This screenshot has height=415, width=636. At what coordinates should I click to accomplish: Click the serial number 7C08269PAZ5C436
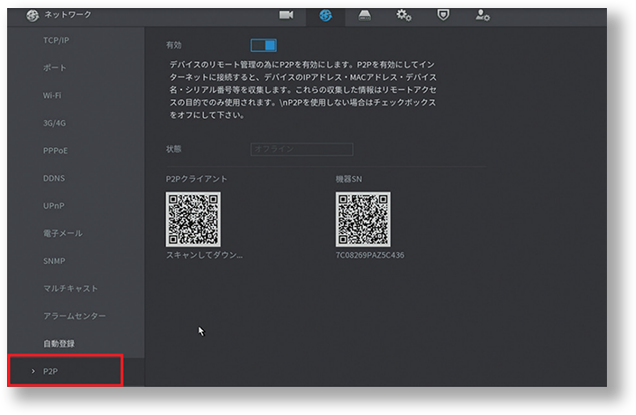point(370,255)
